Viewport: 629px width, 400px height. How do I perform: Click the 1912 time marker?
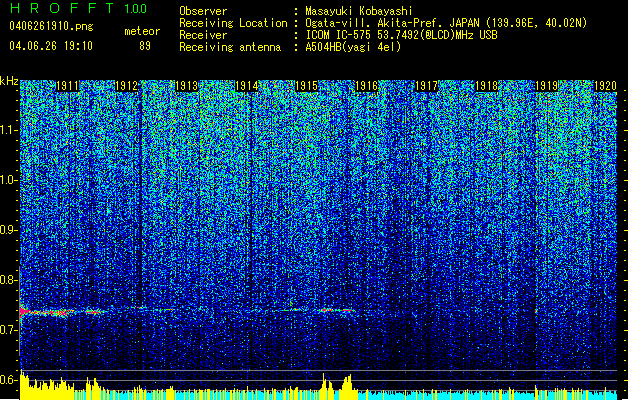click(127, 86)
